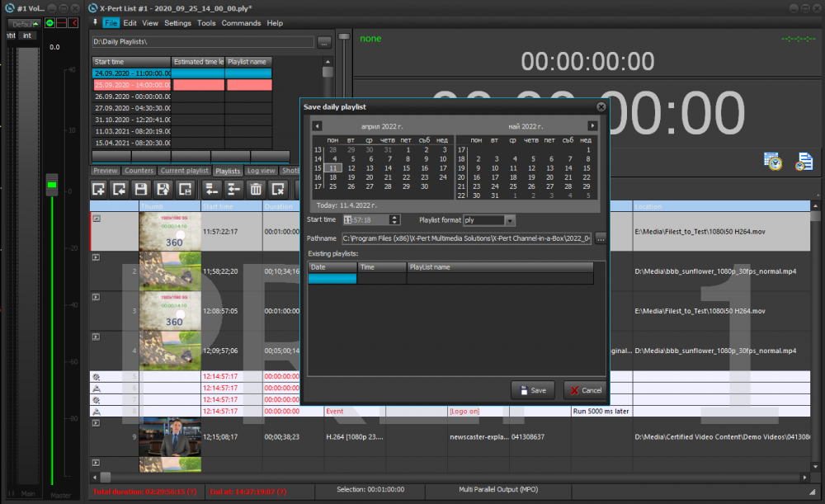This screenshot has width=825, height=504.
Task: Click the trash can delete icon in toolbar
Action: pyautogui.click(x=256, y=189)
